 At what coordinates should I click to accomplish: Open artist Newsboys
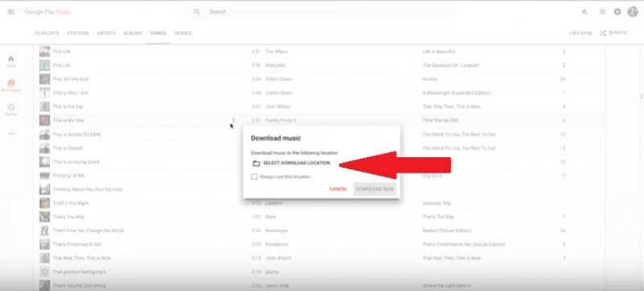point(276,231)
